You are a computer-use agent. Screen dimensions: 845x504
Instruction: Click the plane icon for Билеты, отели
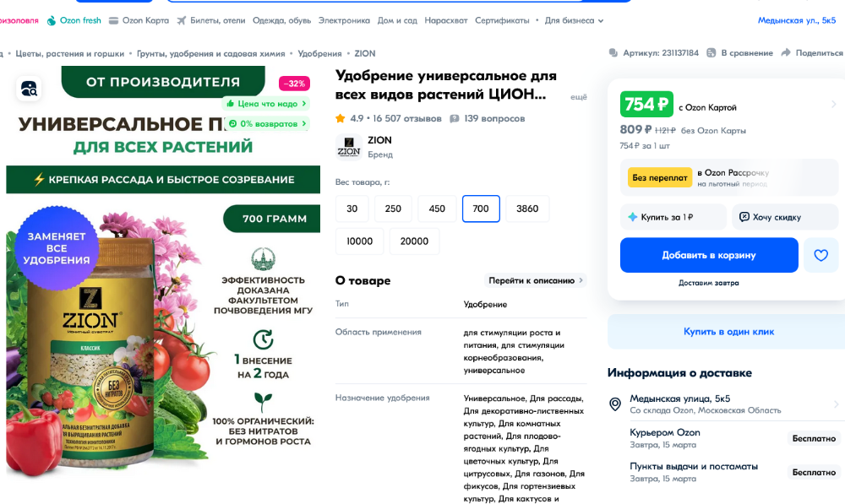pyautogui.click(x=182, y=20)
